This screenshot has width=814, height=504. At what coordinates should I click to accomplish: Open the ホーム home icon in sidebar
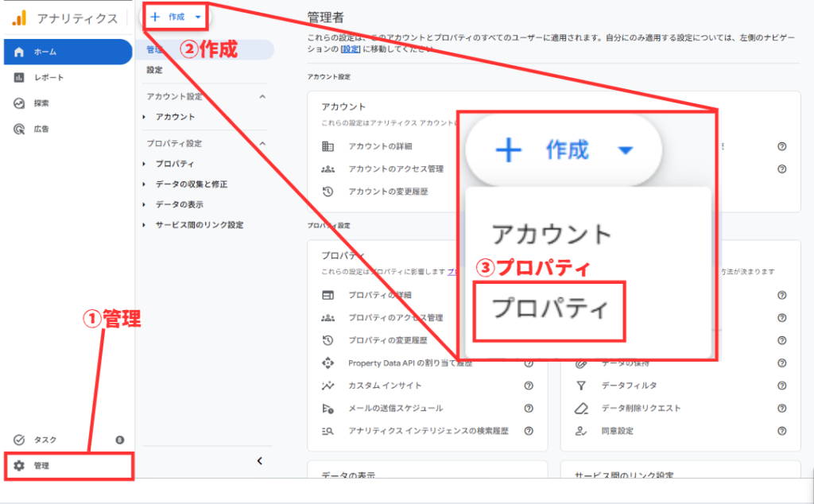[19, 52]
